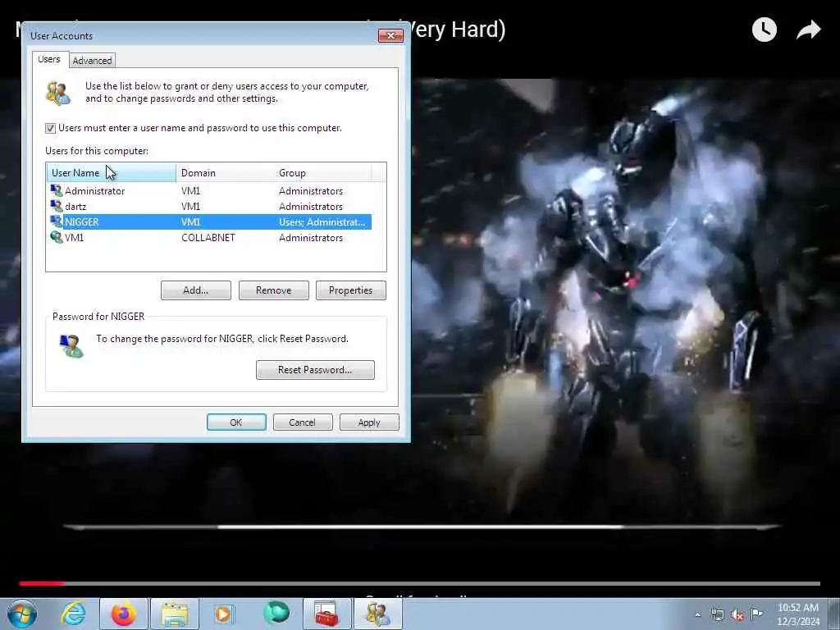Open the Windows Start orb
This screenshot has width=840, height=630.
pyautogui.click(x=22, y=614)
